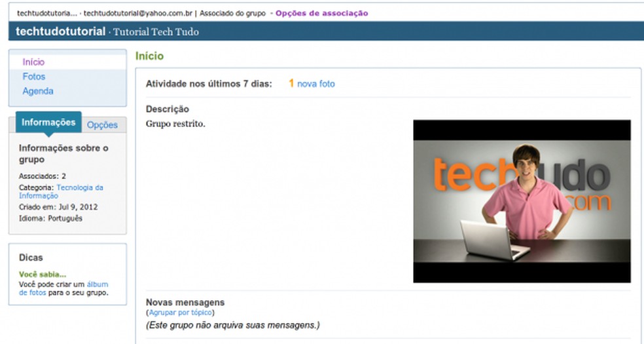This screenshot has height=344, width=644.
Task: Click Agrupar por tópico link
Action: coord(180,313)
